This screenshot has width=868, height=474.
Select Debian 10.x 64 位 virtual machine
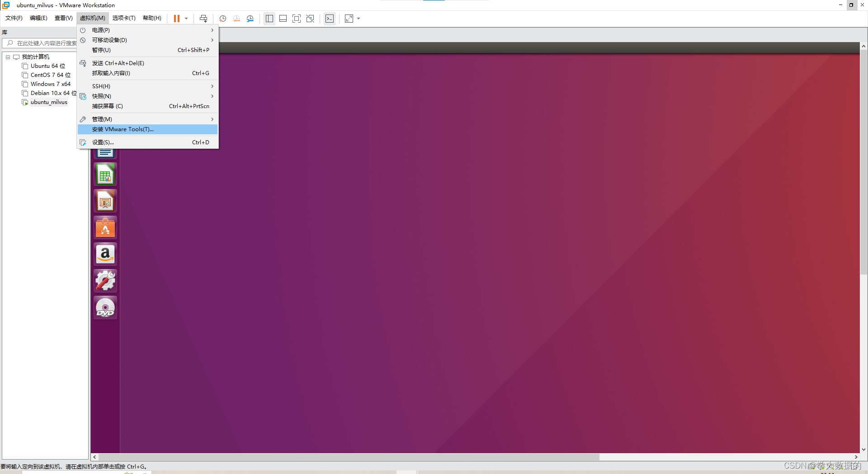click(54, 93)
